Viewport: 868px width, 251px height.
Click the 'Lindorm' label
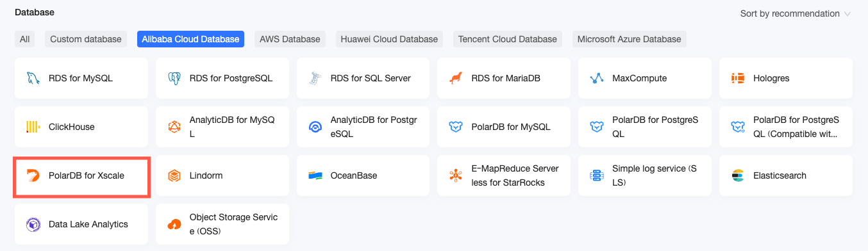[206, 175]
